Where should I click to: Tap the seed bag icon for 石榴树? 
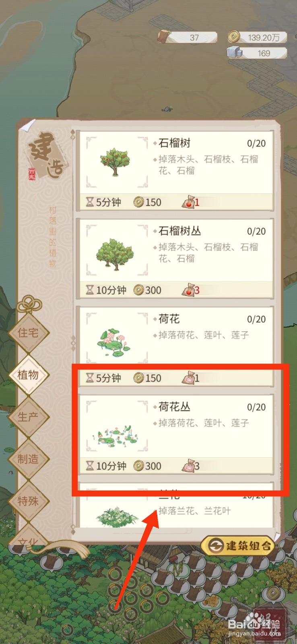pyautogui.click(x=188, y=202)
